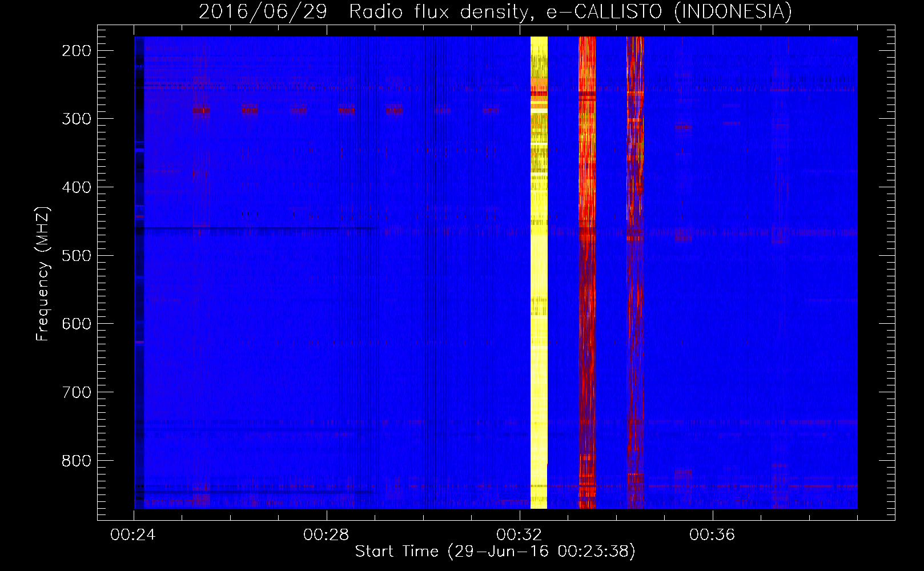Click the 500 frequency tick label
The width and height of the screenshot is (924, 571).
pos(77,255)
